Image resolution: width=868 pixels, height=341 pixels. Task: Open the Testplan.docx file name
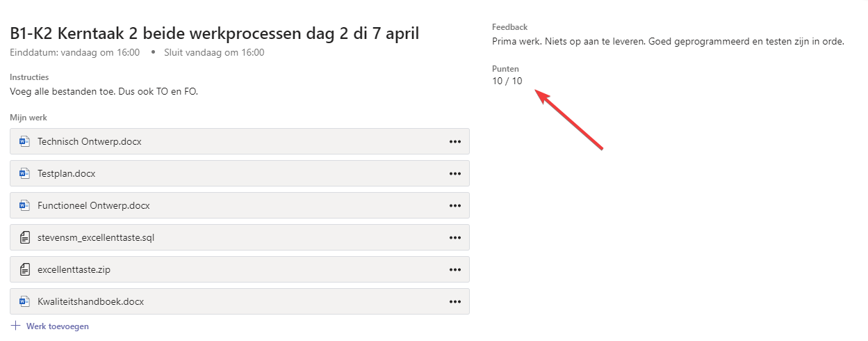click(66, 173)
